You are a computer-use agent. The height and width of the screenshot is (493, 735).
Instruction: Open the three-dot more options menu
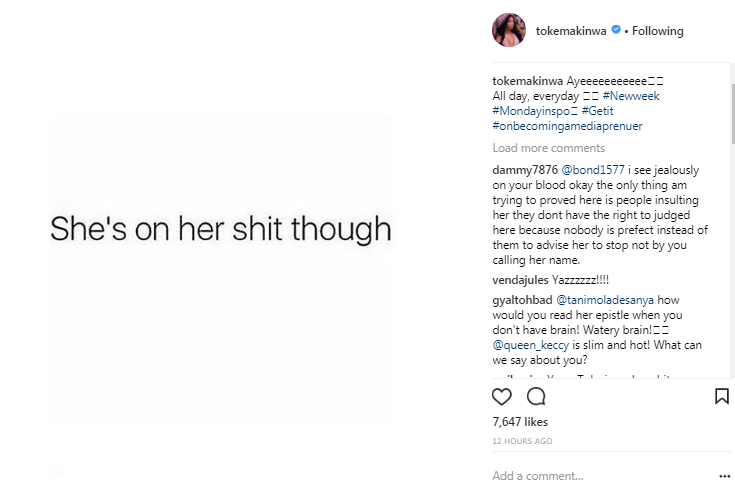725,476
